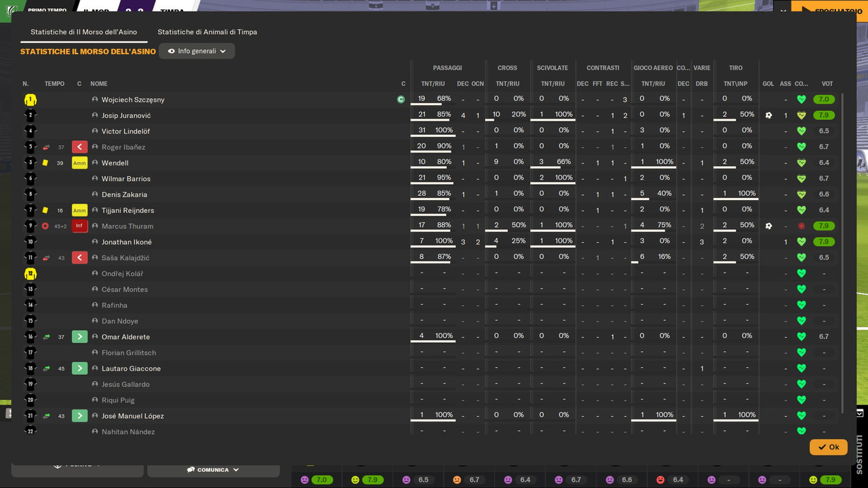Click Thuram's 45+2 injury time
Viewport: 868px width, 488px height.
60,226
